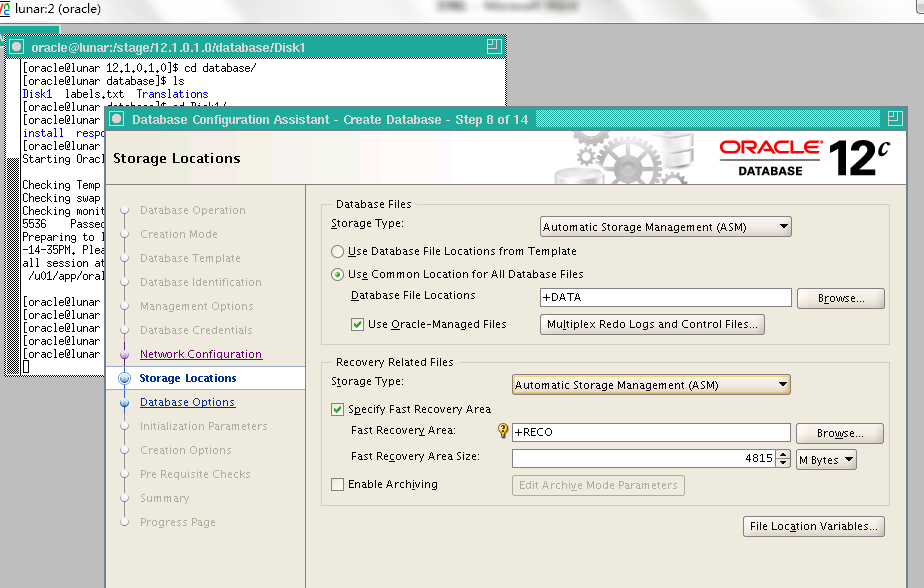Viewport: 924px width, 588px height.
Task: Click labels.txt in the terminal listing
Action: [94, 94]
